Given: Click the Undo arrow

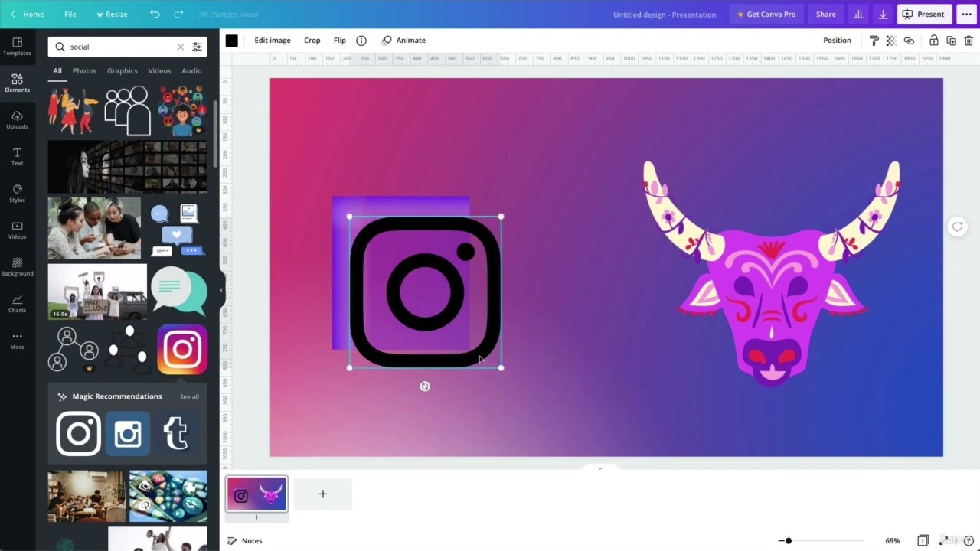Looking at the screenshot, I should [x=155, y=14].
